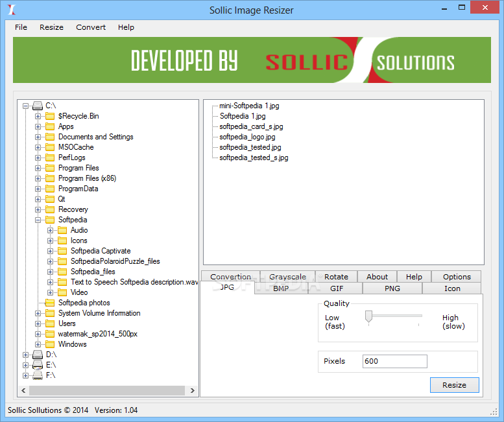Open the Help tab beside About
This screenshot has height=422, width=504.
click(414, 277)
